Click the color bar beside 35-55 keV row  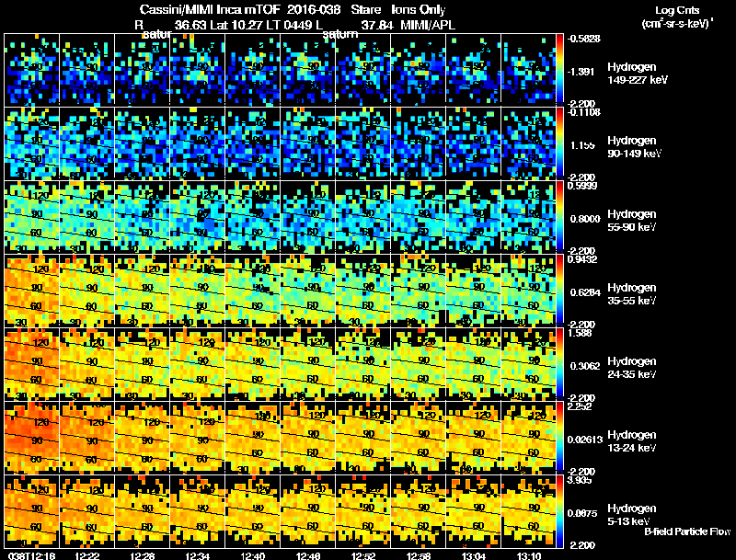click(x=559, y=291)
